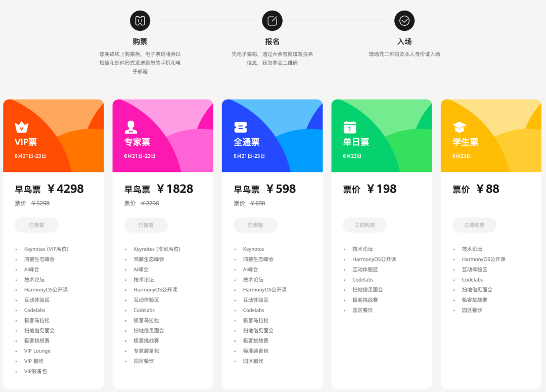Click 现场凭二维码及本人身份证入场 description
The height and width of the screenshot is (392, 546).
[404, 54]
